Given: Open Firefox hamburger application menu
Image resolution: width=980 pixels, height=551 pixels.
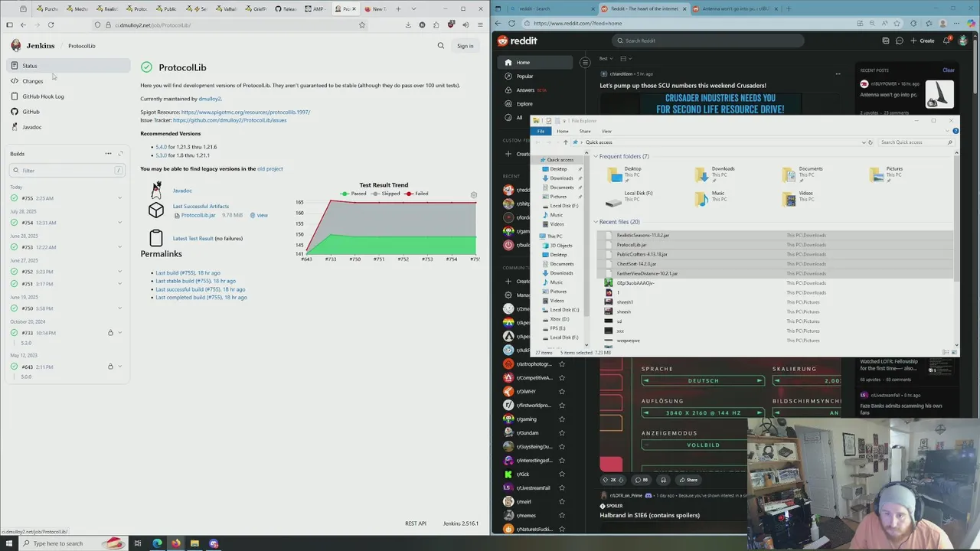Looking at the screenshot, I should (x=480, y=24).
